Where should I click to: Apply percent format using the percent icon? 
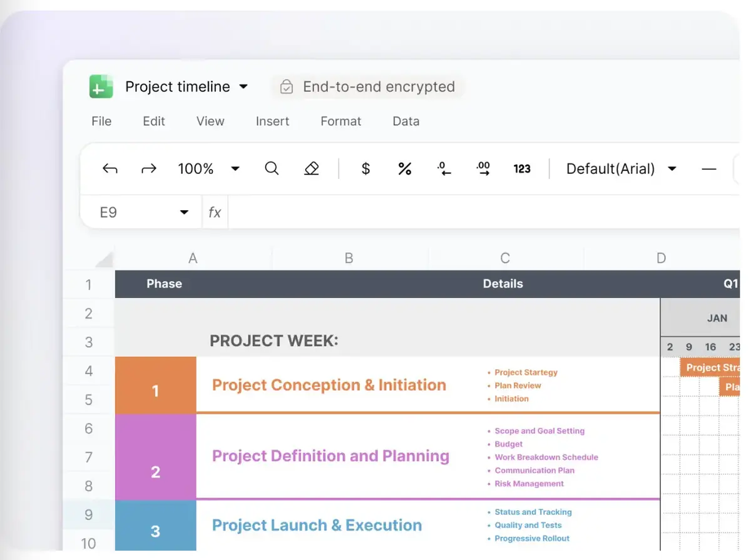coord(405,168)
